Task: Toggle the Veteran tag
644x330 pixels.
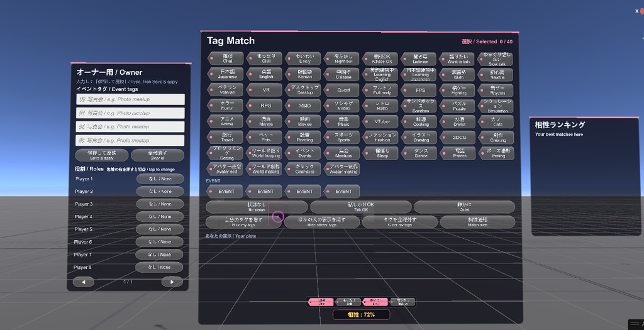Action: click(x=226, y=90)
